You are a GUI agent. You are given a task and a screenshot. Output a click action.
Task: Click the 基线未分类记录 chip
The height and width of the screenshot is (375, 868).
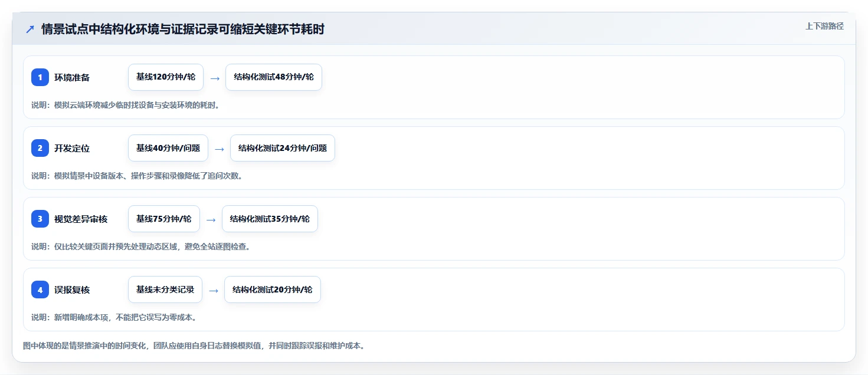[165, 290]
